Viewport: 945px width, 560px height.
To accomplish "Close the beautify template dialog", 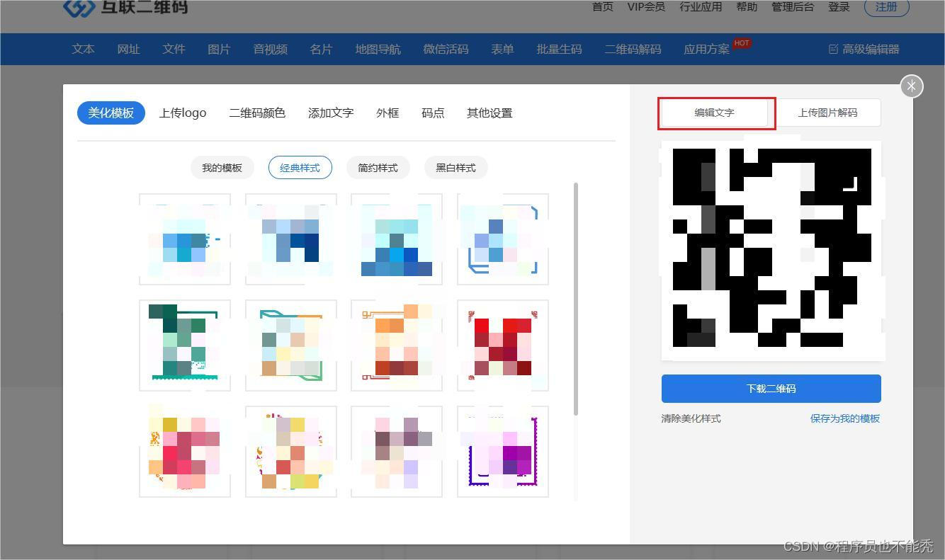I will click(911, 86).
